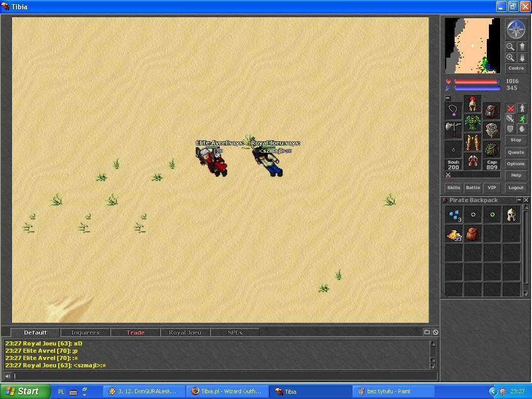
Task: Open the Battle list
Action: click(x=473, y=188)
